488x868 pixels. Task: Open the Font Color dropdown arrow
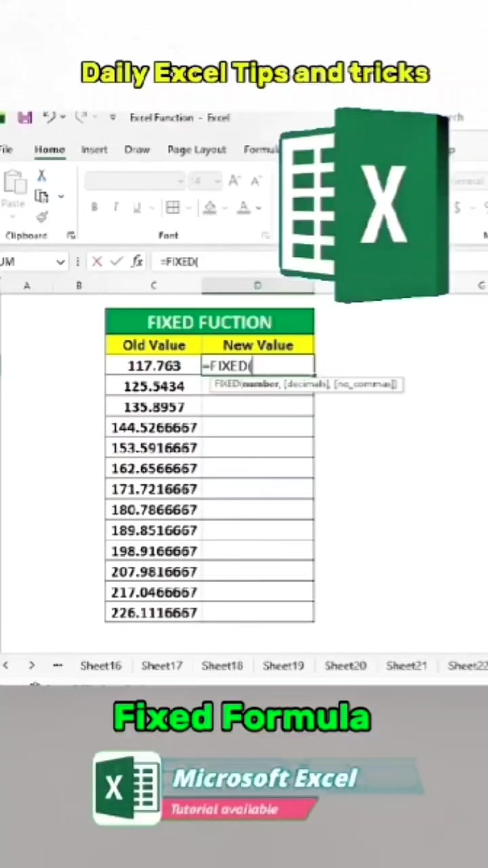pos(258,208)
